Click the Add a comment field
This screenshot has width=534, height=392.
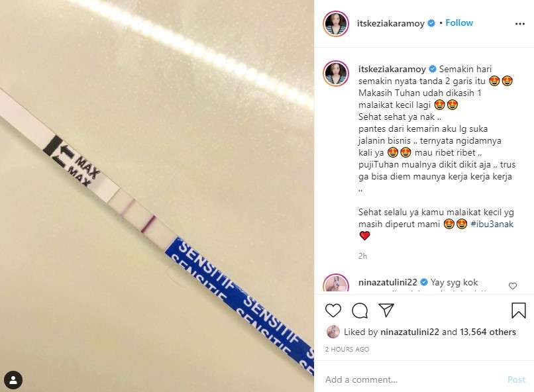point(413,379)
